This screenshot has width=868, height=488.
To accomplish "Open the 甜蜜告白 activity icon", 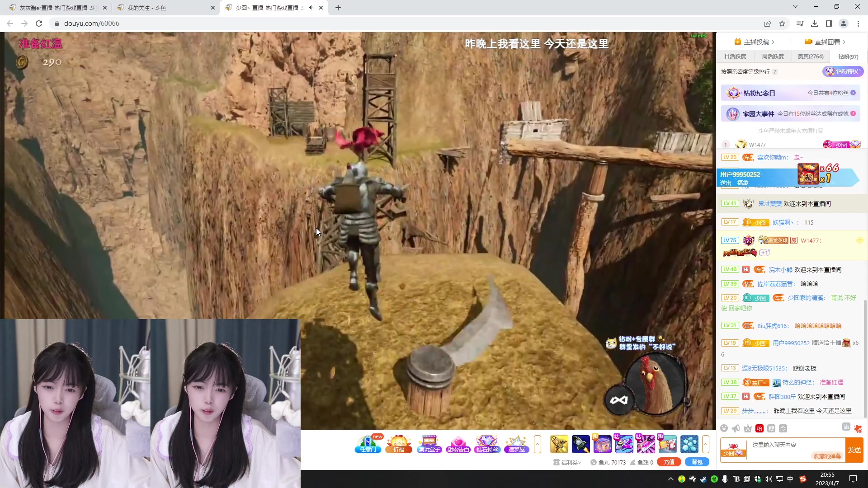I will (x=458, y=444).
